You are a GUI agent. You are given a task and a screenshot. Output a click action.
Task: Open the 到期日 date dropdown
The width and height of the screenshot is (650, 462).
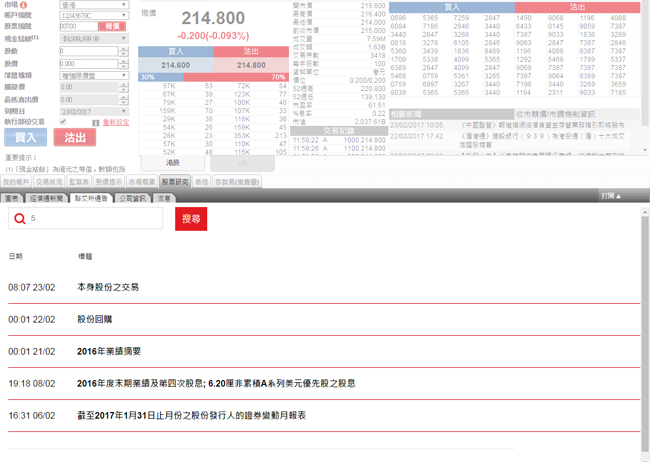[94, 111]
